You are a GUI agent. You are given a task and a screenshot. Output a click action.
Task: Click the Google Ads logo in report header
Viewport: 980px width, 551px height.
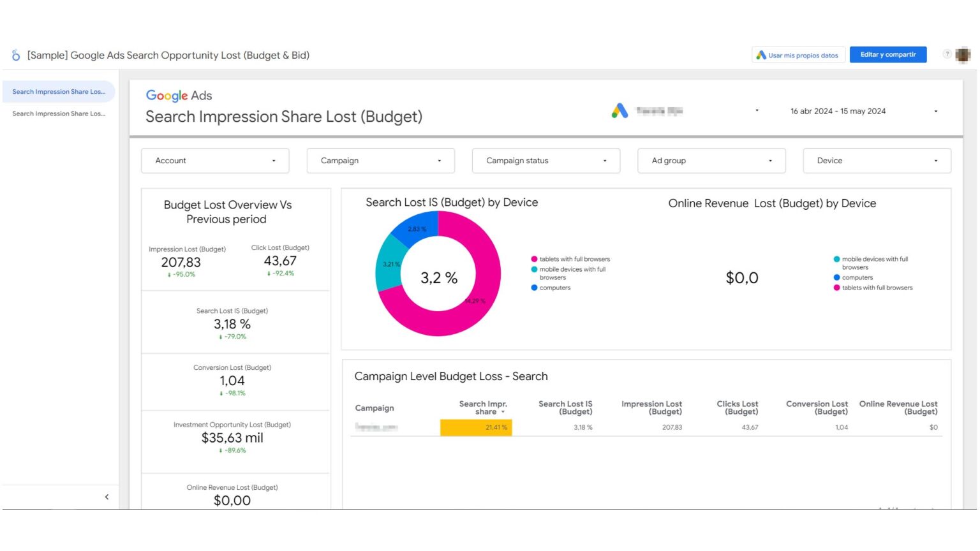(x=179, y=96)
